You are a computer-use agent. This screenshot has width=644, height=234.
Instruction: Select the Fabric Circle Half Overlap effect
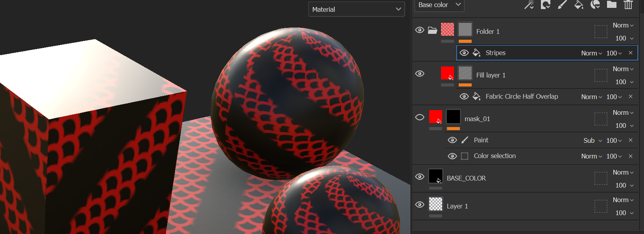click(x=547, y=96)
